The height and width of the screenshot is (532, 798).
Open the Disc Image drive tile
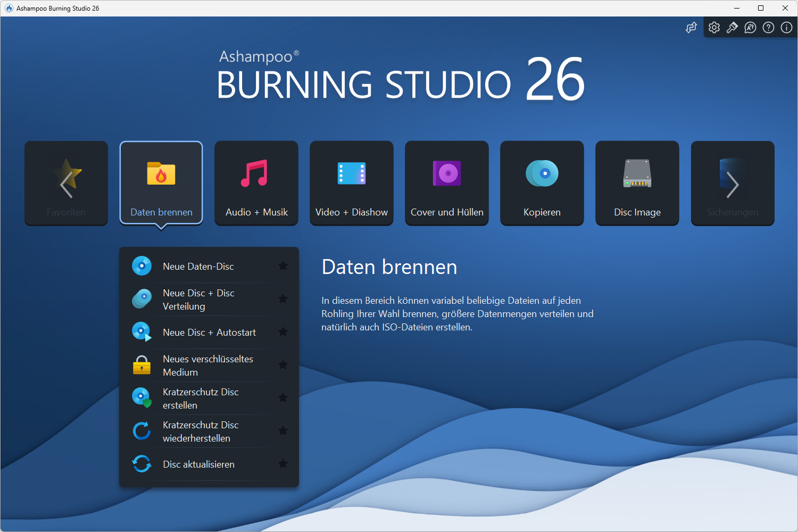pyautogui.click(x=637, y=183)
